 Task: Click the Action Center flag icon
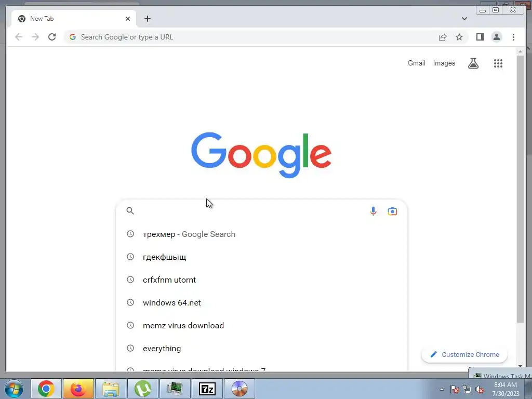click(x=455, y=389)
